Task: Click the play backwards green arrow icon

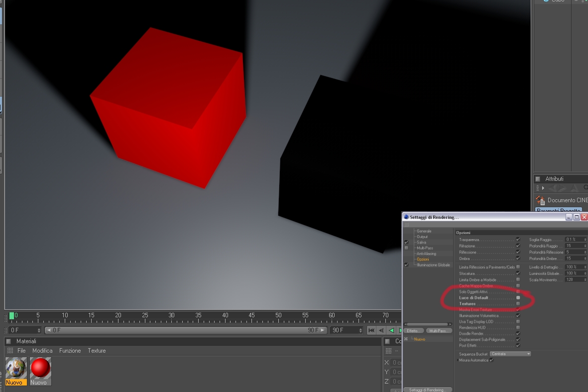Action: 391,330
